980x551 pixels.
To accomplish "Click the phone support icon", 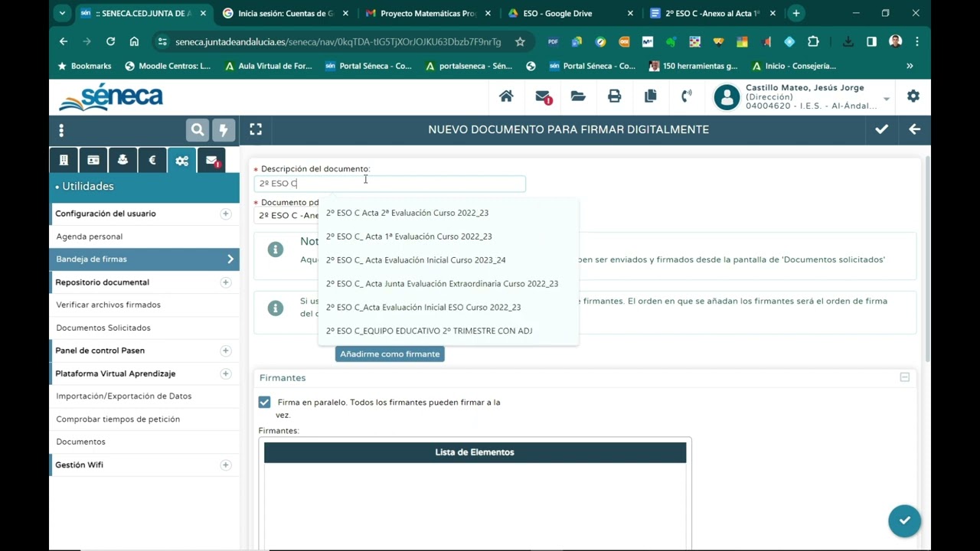I will (687, 96).
